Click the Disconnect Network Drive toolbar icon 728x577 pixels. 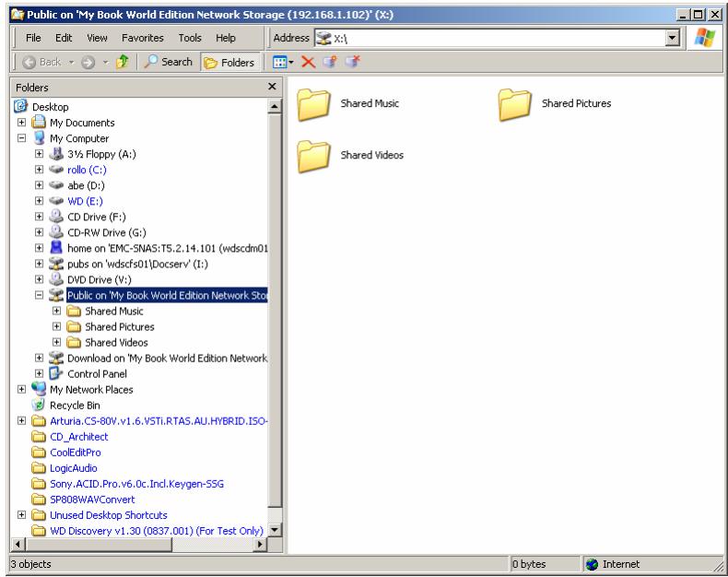352,62
